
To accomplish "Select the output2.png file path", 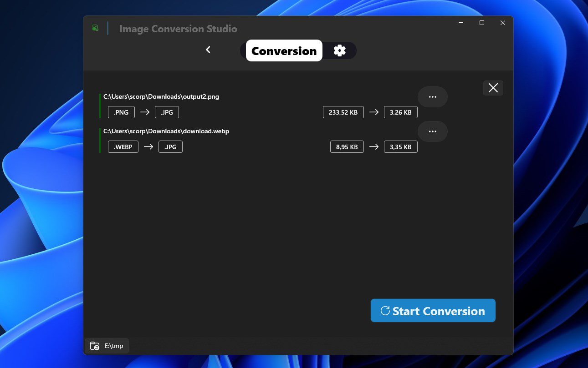I will pos(161,96).
